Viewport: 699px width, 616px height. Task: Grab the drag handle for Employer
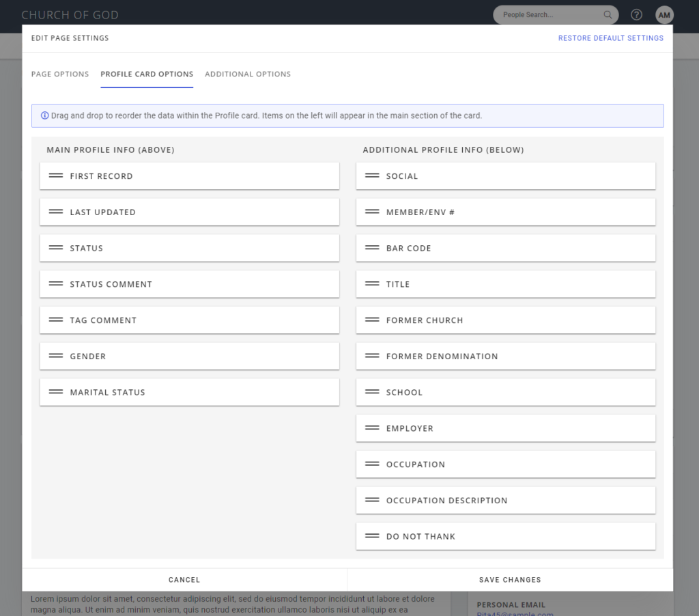click(x=372, y=428)
